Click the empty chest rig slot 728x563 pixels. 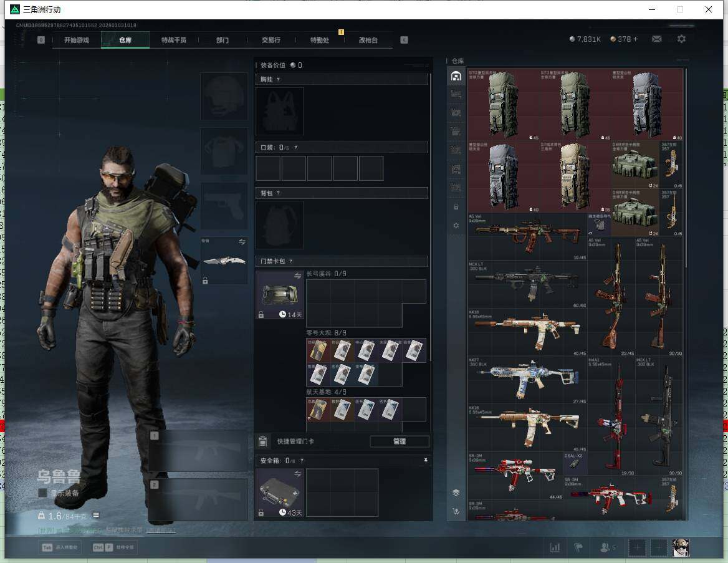coord(280,112)
